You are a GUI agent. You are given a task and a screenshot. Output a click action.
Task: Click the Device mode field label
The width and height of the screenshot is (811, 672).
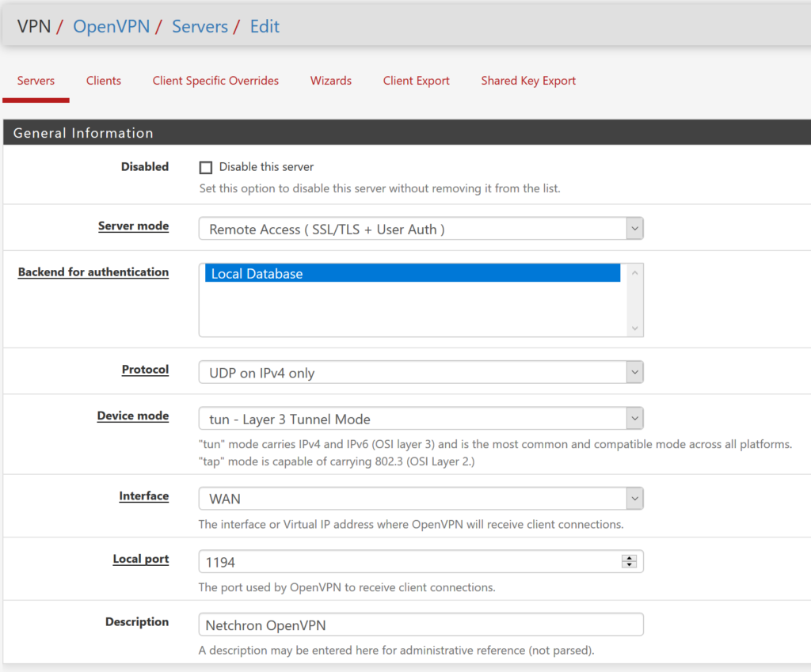click(133, 416)
